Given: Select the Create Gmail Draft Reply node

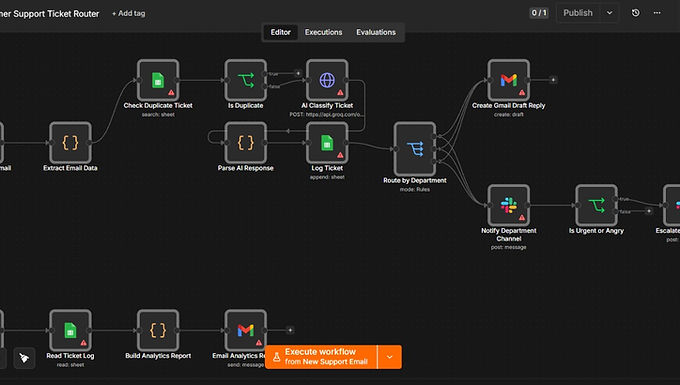Looking at the screenshot, I should pos(508,80).
